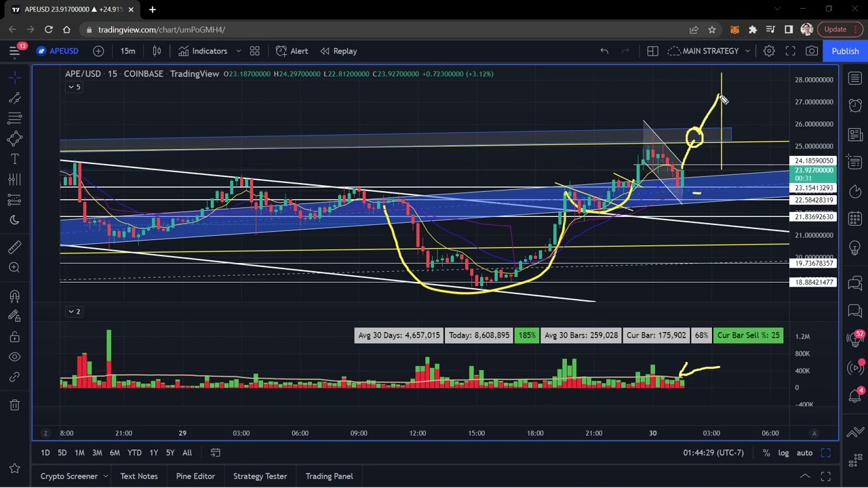
Task: Open the Text Notes tab
Action: (139, 476)
